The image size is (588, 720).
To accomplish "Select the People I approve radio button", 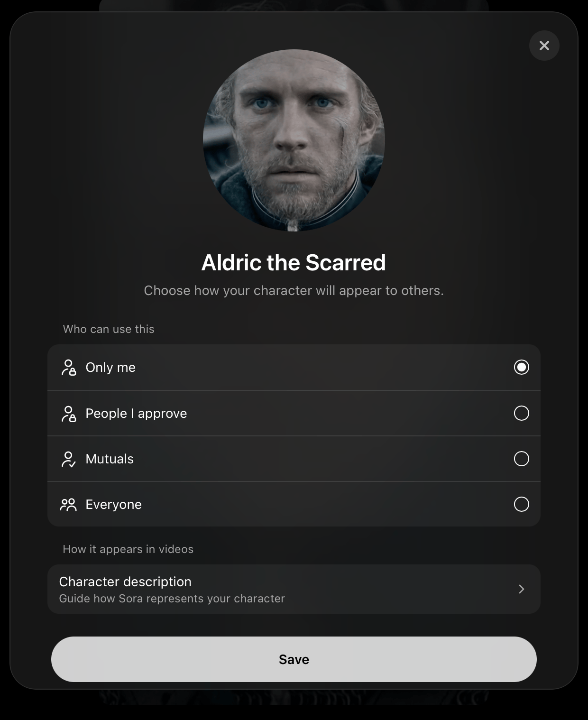I will [x=522, y=413].
